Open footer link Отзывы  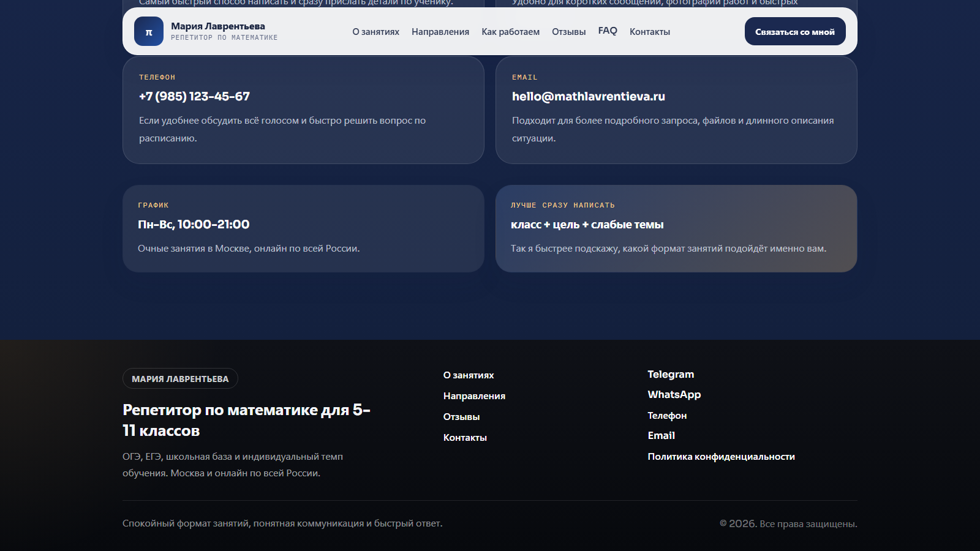coord(461,417)
